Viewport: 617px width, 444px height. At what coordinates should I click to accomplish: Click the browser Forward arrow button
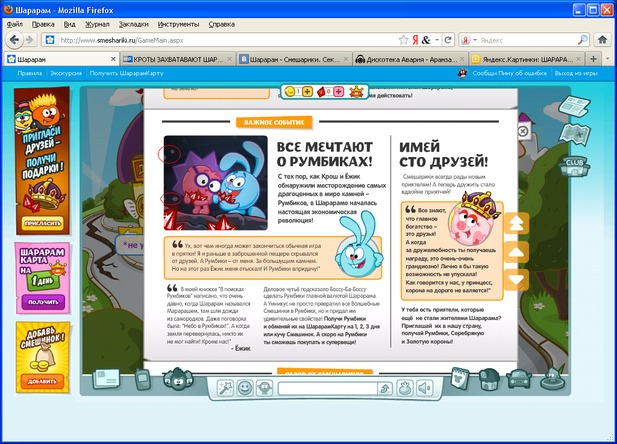[x=29, y=40]
